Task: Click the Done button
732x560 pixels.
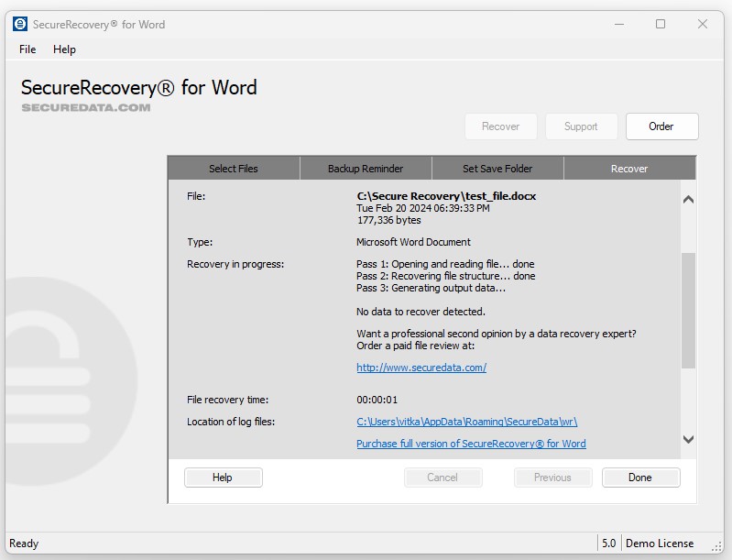Action: [640, 478]
